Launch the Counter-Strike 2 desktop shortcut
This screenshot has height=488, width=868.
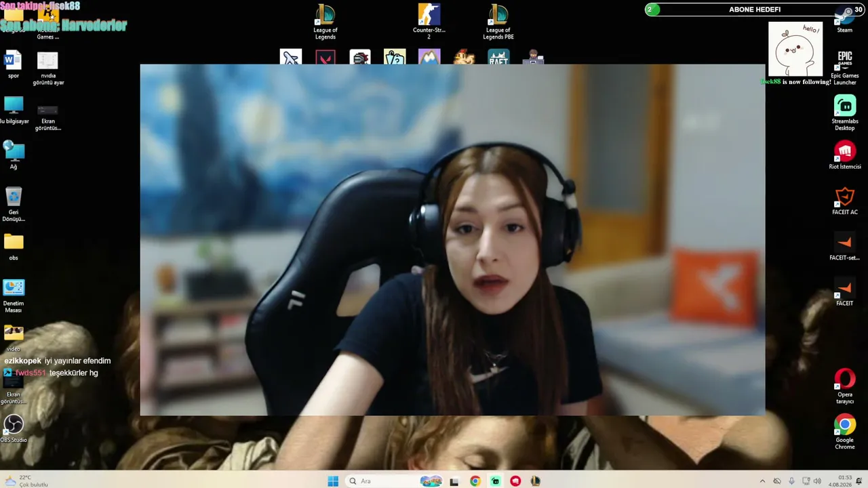point(429,22)
